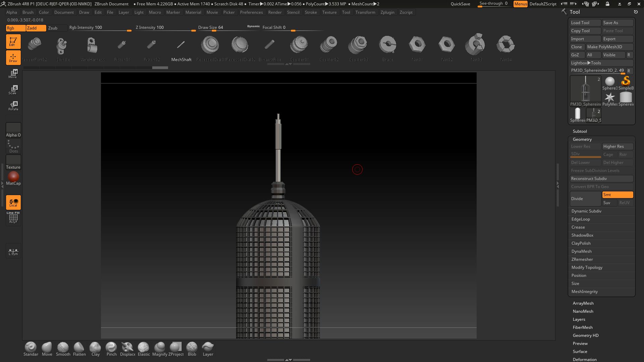Image resolution: width=644 pixels, height=362 pixels.
Task: Open the Render menu
Action: pos(275,12)
